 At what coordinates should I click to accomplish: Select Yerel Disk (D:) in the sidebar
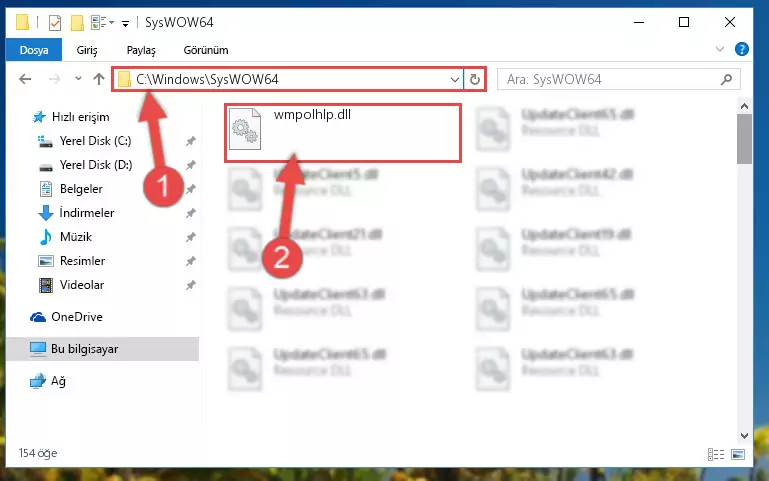[x=96, y=165]
